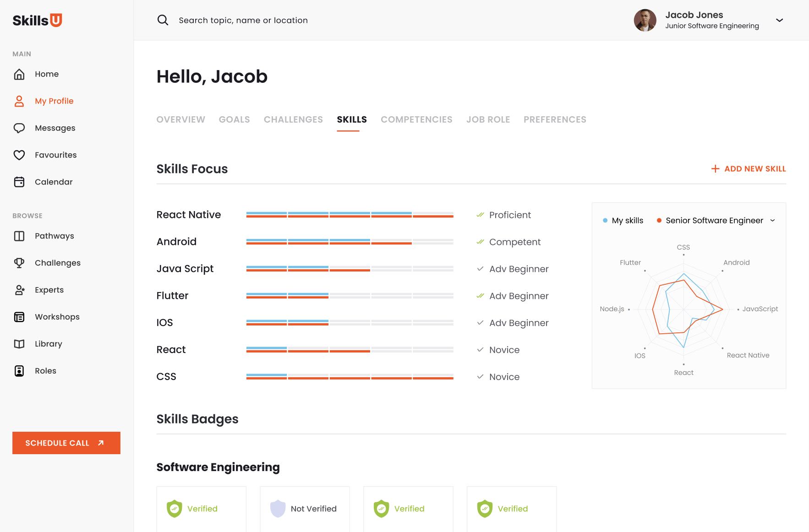The image size is (809, 532).
Task: Click the Challenges trophy icon
Action: coord(19,263)
